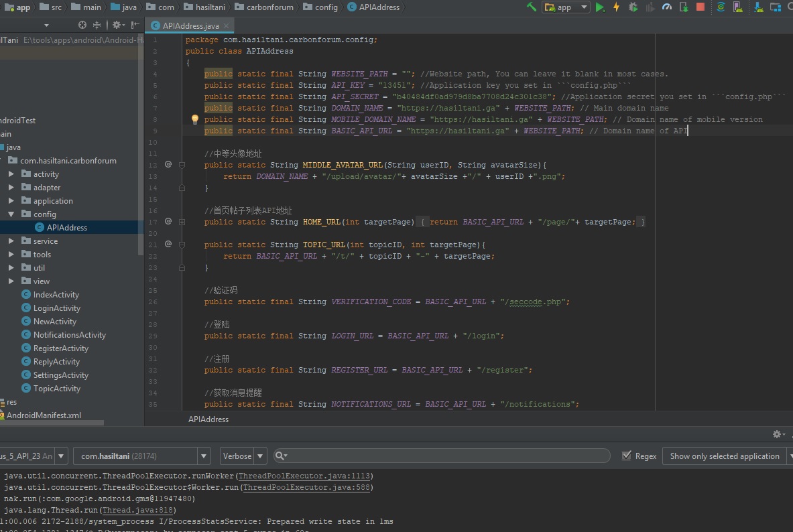This screenshot has height=532, width=793.
Task: Click the src breadcrumb
Action: coord(50,7)
